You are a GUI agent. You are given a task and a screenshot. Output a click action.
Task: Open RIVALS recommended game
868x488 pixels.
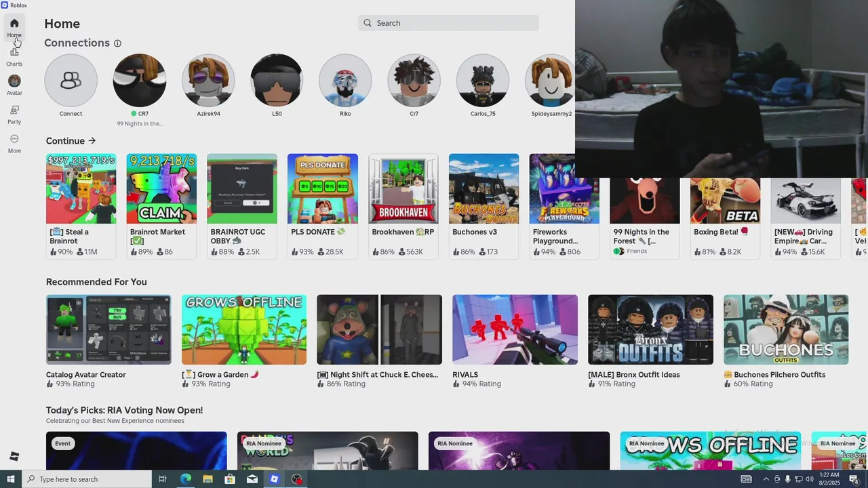(515, 341)
